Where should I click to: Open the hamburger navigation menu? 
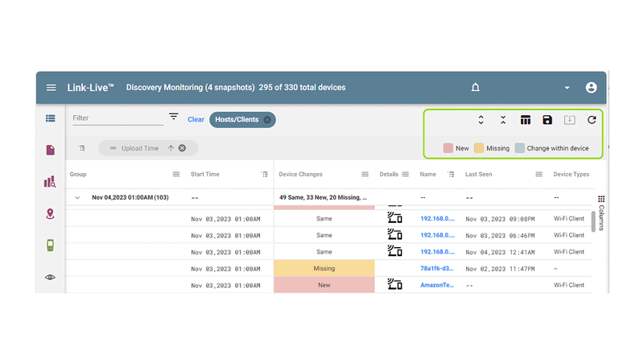(51, 88)
